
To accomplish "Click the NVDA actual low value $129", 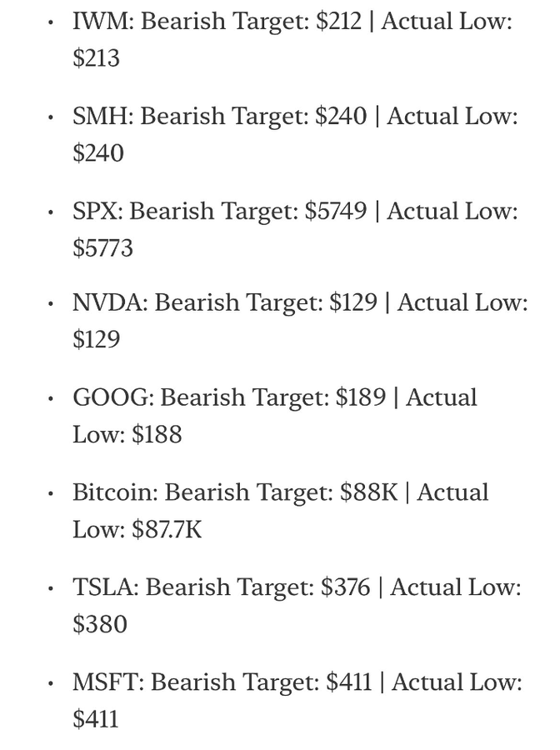I will [x=96, y=339].
